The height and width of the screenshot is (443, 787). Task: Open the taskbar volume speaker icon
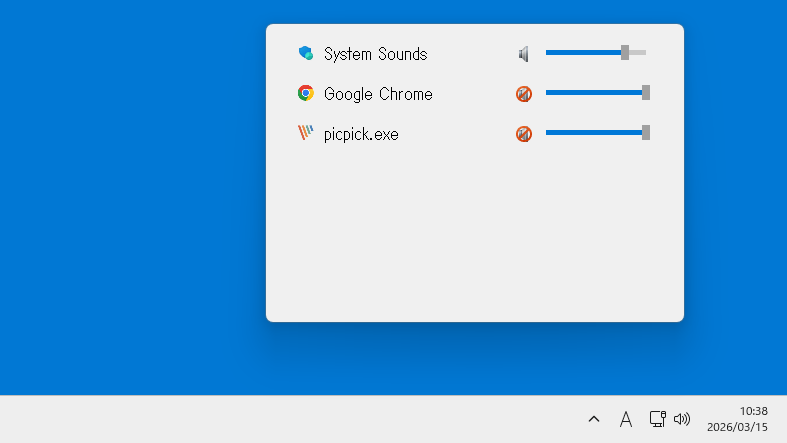682,419
